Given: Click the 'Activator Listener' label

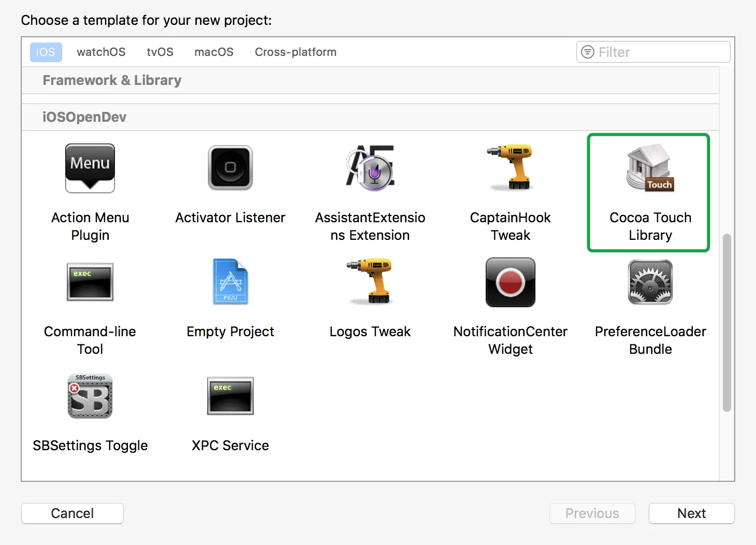Looking at the screenshot, I should (x=230, y=218).
